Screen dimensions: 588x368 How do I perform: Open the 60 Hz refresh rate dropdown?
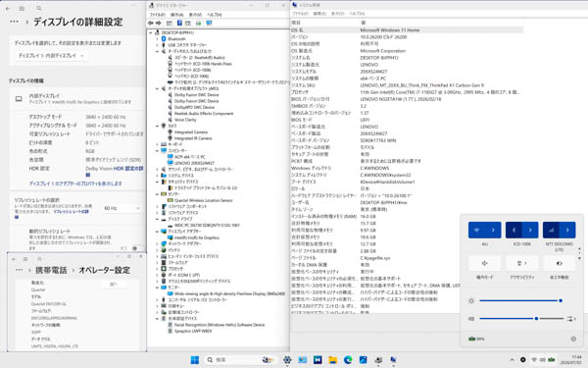coord(122,208)
